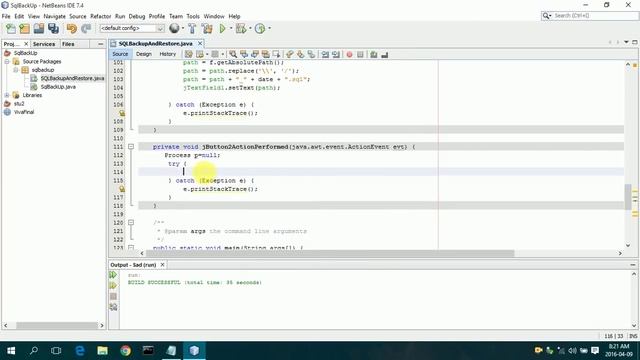Image resolution: width=640 pixels, height=360 pixels.
Task: Collapse code fold at line 111
Action: (x=131, y=147)
